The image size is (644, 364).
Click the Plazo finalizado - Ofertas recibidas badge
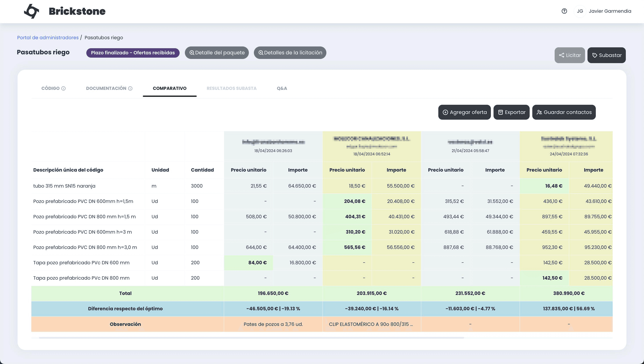click(133, 53)
